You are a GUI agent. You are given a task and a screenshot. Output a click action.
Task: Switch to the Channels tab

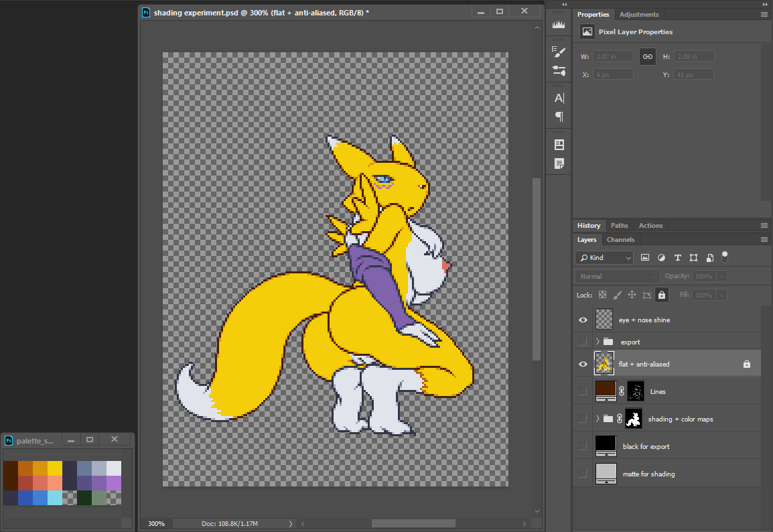coord(620,240)
